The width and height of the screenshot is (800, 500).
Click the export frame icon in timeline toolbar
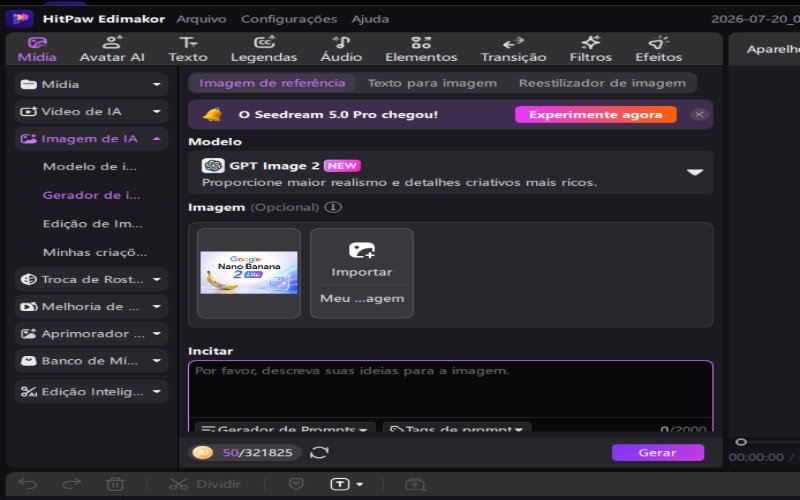tap(415, 484)
